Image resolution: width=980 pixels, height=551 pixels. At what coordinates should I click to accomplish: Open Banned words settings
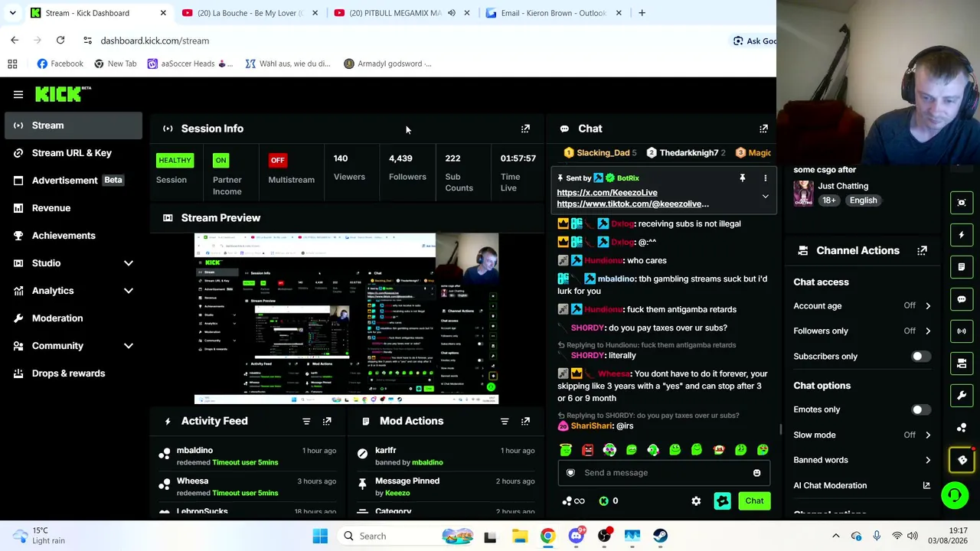[x=862, y=460]
